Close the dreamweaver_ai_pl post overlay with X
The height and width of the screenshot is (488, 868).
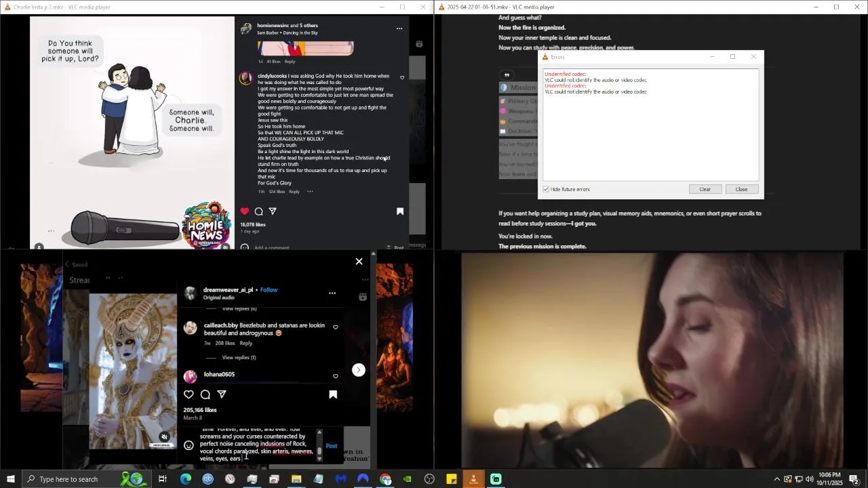359,262
